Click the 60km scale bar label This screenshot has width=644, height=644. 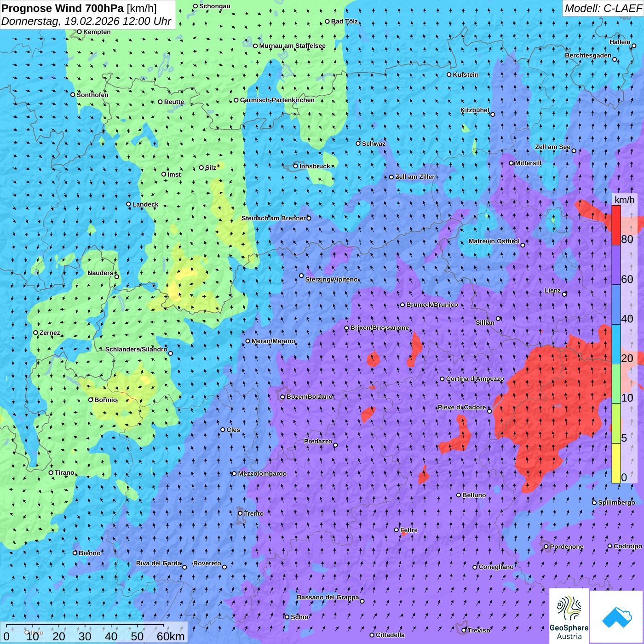point(171,636)
